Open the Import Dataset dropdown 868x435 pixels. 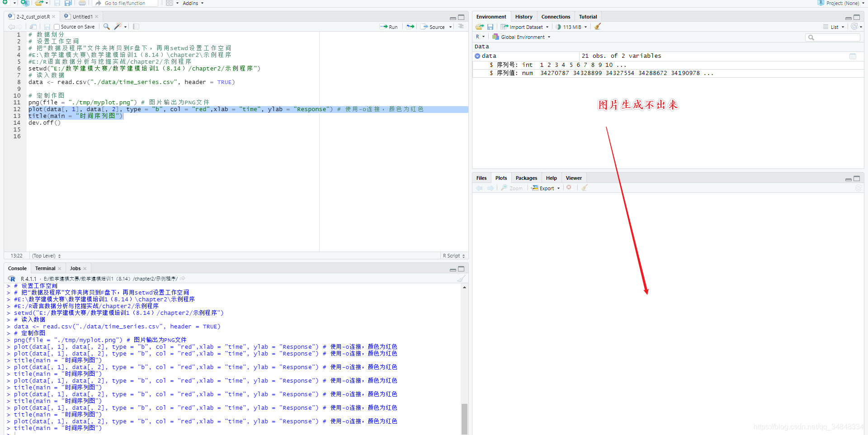pos(524,27)
